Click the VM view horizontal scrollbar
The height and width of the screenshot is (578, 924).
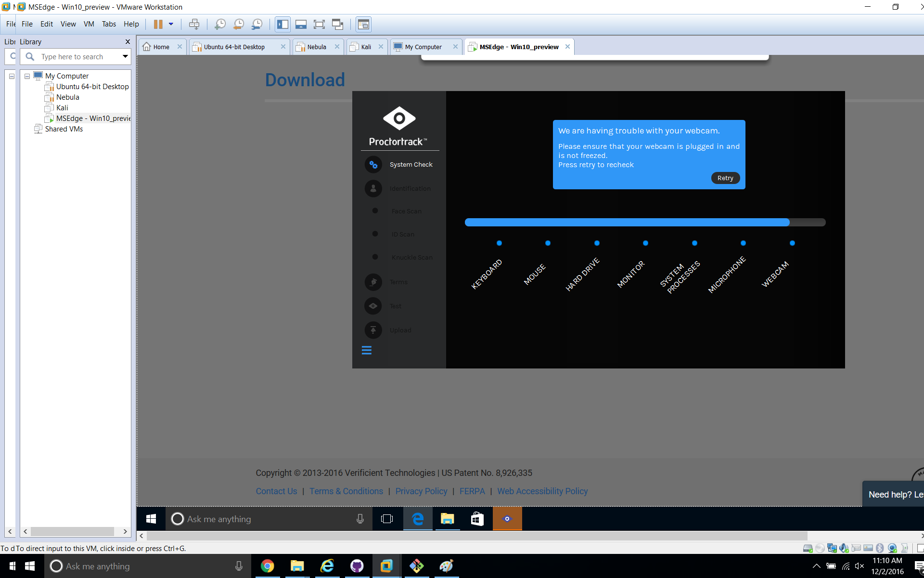tap(476, 536)
